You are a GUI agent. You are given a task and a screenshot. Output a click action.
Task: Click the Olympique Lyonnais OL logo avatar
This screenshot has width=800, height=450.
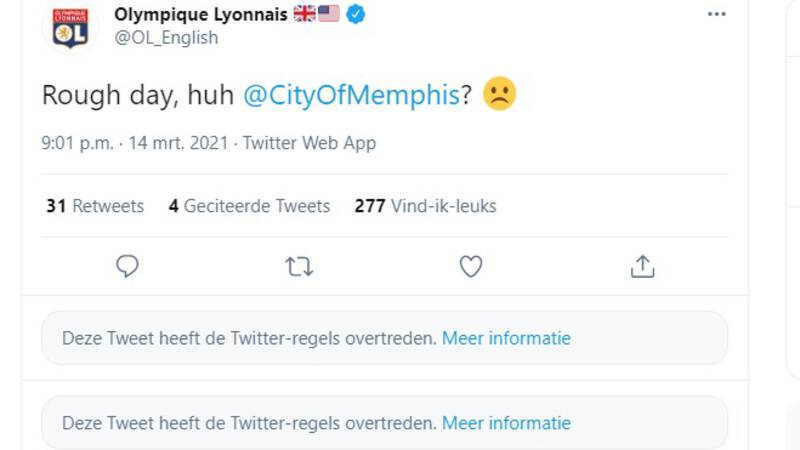pos(70,28)
